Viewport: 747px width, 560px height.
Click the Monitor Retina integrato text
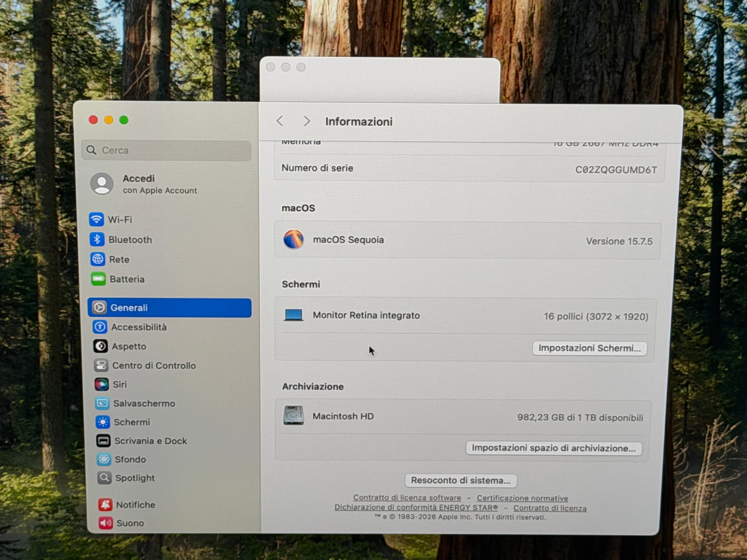366,315
